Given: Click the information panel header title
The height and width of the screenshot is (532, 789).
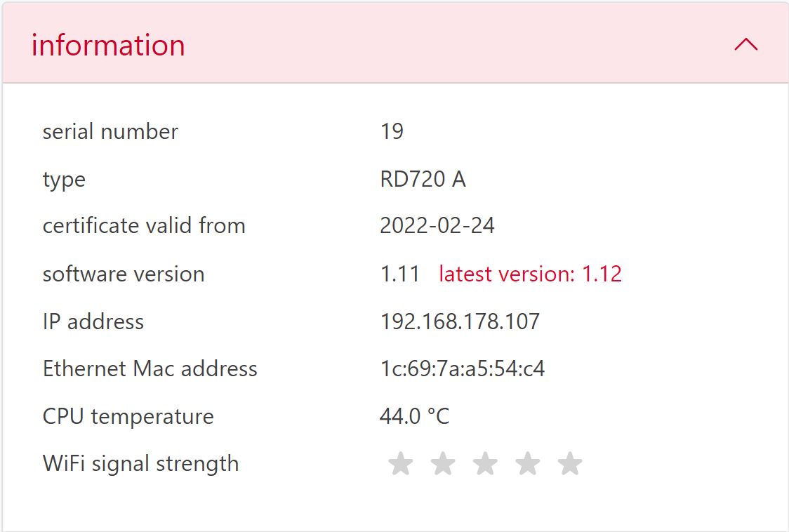Looking at the screenshot, I should [x=108, y=45].
